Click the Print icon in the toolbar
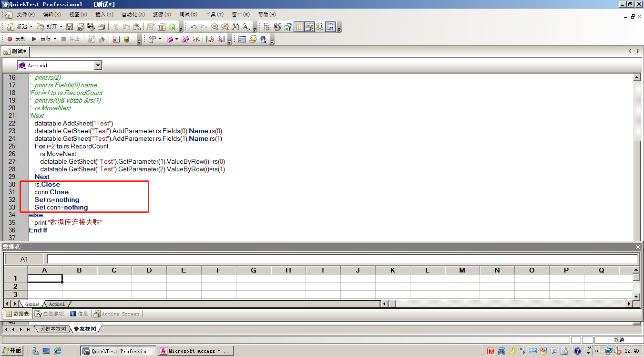This screenshot has height=357, width=644. [101, 27]
